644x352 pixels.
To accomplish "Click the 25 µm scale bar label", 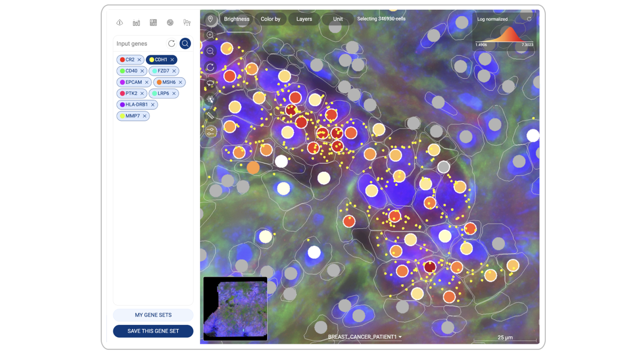I will click(x=505, y=337).
